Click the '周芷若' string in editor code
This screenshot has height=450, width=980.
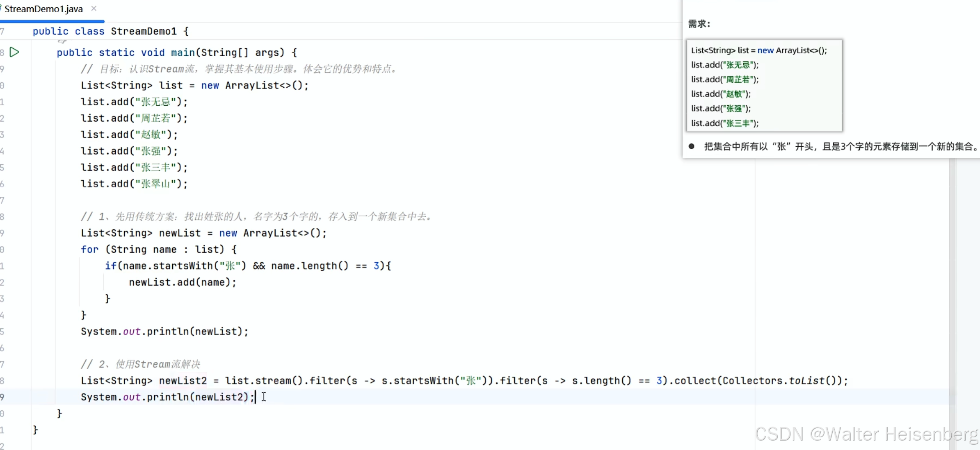tap(155, 118)
